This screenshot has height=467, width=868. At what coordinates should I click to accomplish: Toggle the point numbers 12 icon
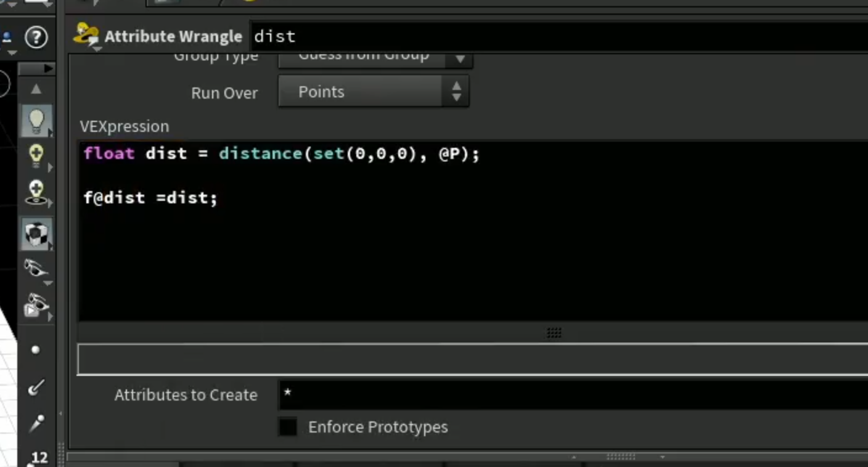coord(38,458)
